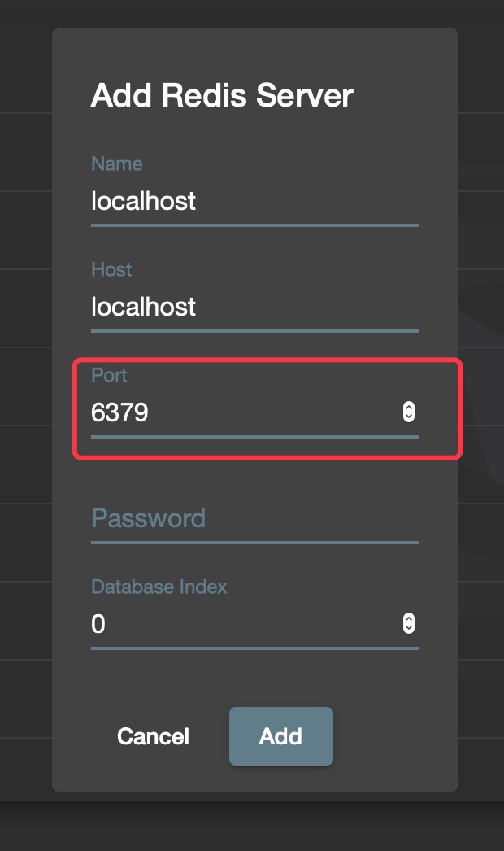Click the Add Redis Server title
The image size is (504, 851).
[x=223, y=95]
